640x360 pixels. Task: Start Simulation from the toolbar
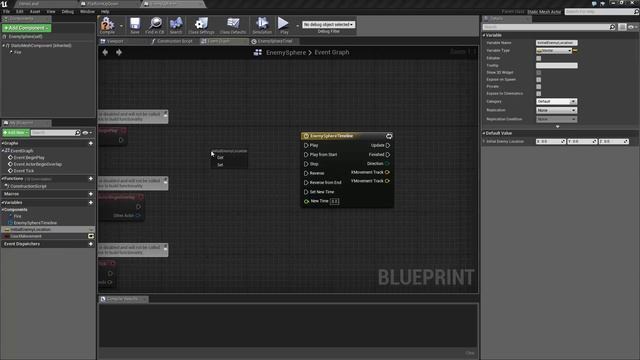click(x=262, y=25)
